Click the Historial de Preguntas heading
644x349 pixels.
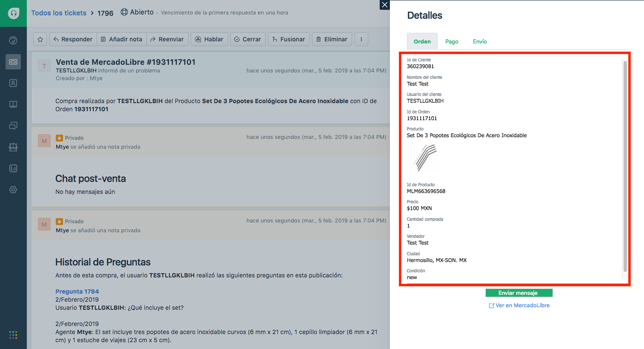(103, 262)
